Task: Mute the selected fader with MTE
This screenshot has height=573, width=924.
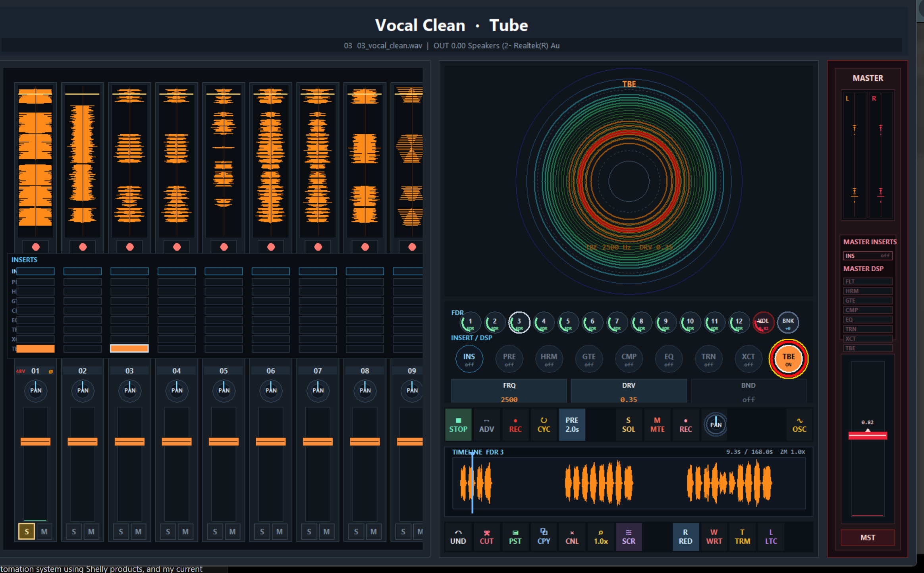Action: pyautogui.click(x=657, y=424)
